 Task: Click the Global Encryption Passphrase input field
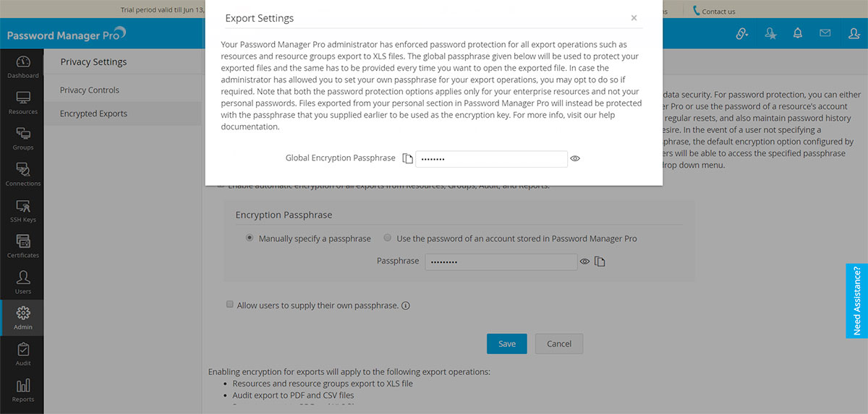(491, 158)
